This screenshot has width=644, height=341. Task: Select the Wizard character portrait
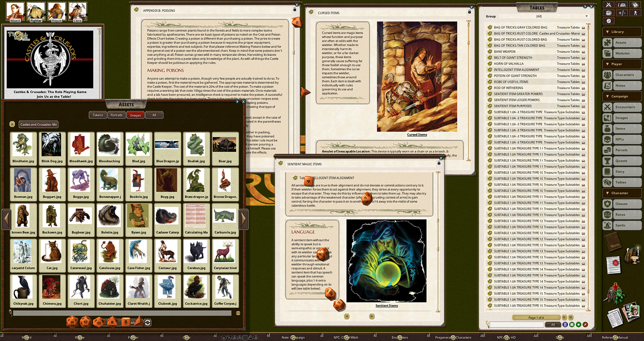(x=15, y=11)
